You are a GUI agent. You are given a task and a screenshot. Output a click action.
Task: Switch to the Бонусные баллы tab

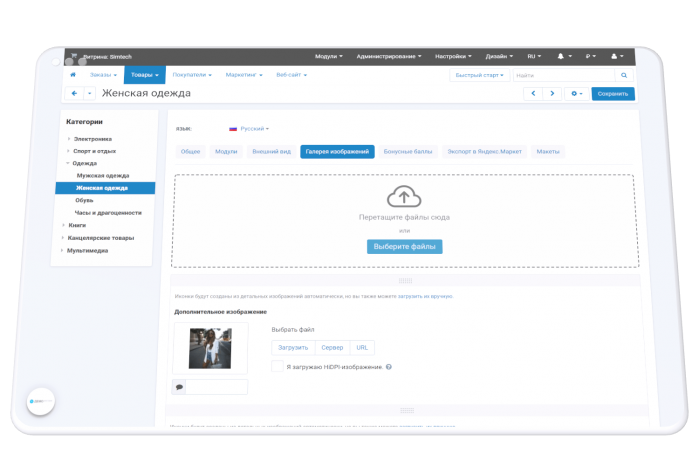click(408, 152)
